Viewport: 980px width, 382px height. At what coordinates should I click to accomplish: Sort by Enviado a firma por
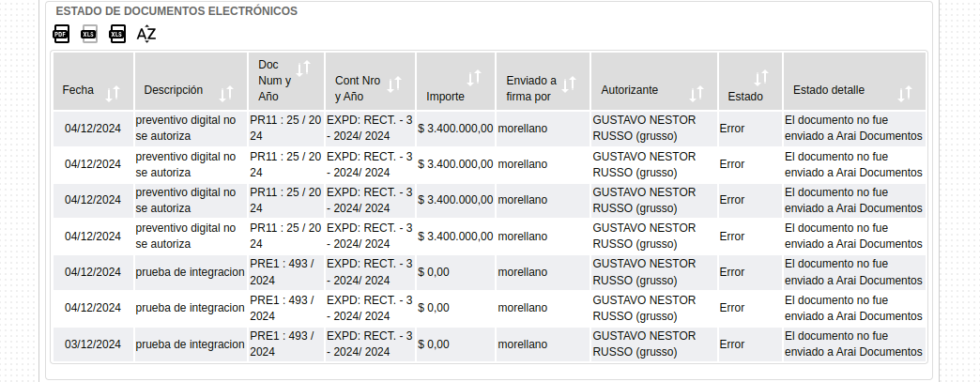(x=569, y=84)
